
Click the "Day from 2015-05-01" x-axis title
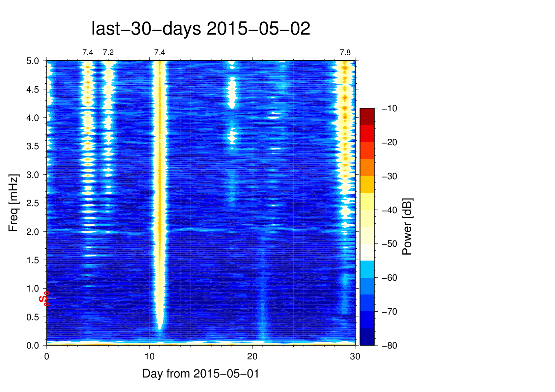pyautogui.click(x=200, y=374)
